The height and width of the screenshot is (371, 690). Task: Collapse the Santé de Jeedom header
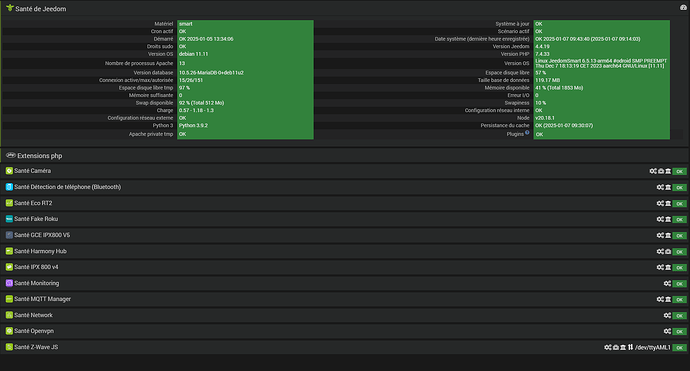(40, 9)
